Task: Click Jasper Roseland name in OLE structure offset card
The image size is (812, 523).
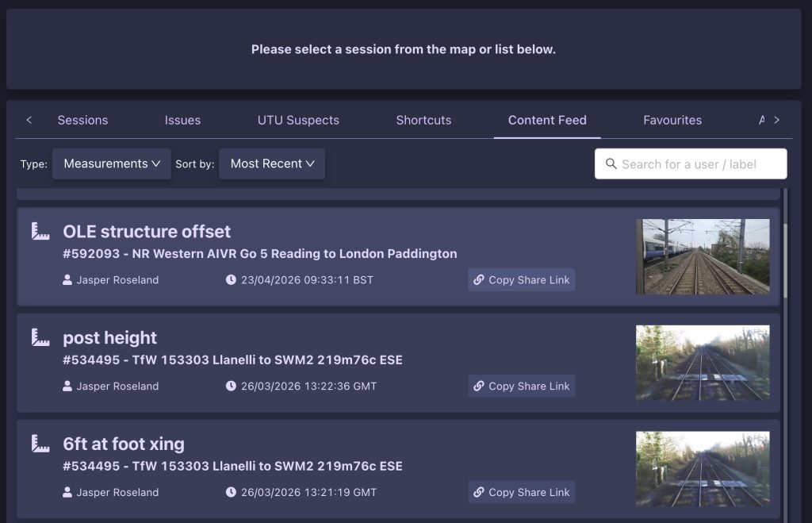Action: tap(117, 280)
